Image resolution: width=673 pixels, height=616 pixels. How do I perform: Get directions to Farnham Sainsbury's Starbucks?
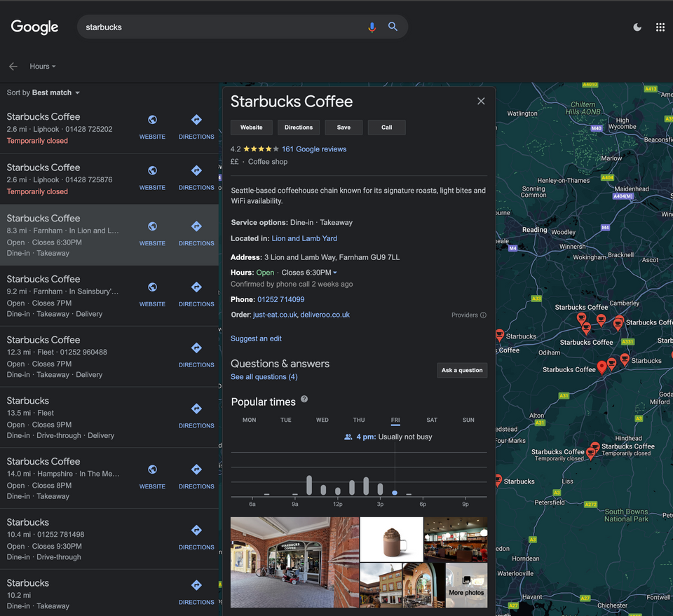pyautogui.click(x=196, y=295)
